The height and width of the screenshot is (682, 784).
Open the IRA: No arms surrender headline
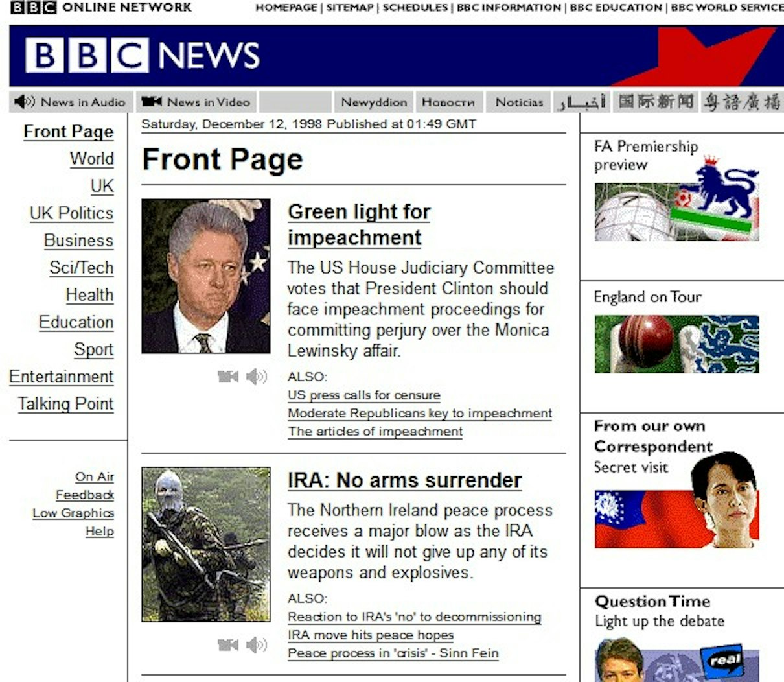pyautogui.click(x=405, y=480)
